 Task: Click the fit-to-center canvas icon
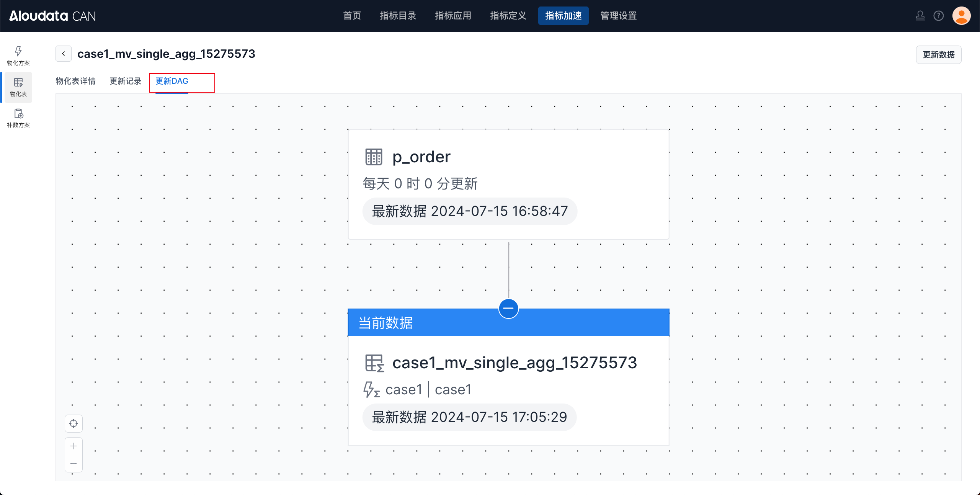(x=73, y=423)
